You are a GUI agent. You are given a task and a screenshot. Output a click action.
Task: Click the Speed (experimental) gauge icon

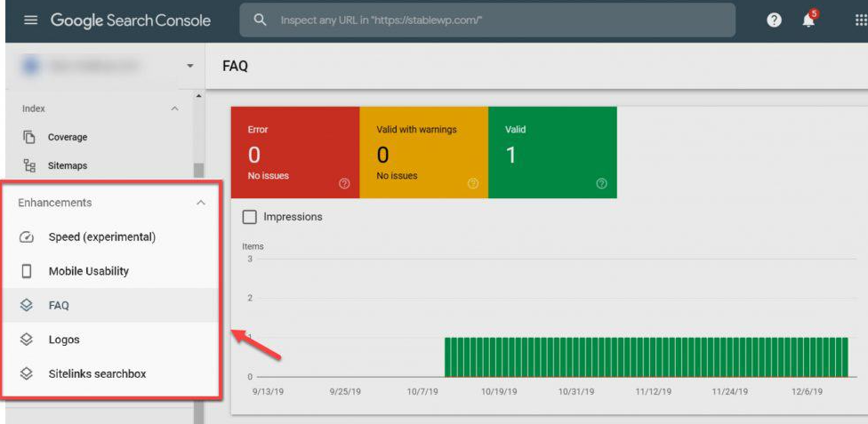27,237
